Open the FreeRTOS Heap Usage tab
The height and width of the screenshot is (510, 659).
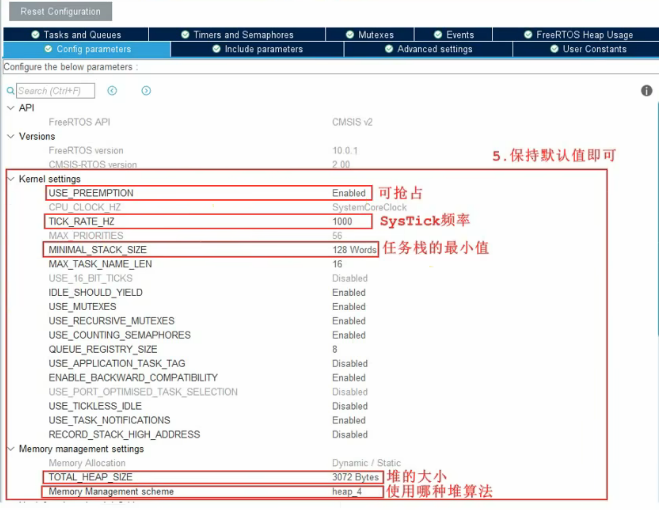pyautogui.click(x=578, y=34)
